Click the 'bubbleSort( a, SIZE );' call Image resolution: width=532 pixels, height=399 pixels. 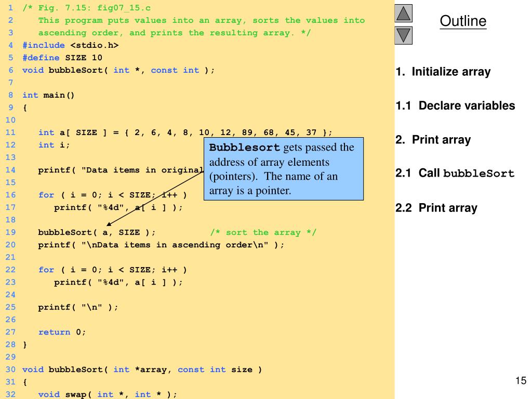(x=97, y=232)
